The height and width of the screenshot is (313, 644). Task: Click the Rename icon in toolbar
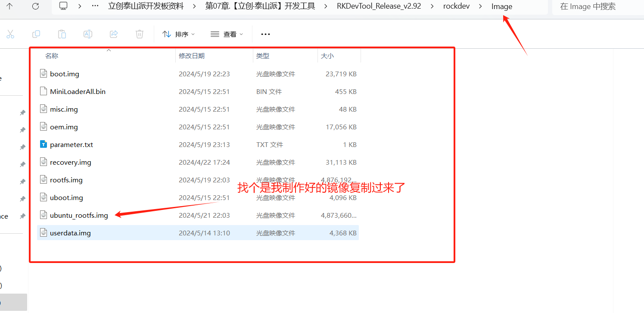tap(88, 34)
